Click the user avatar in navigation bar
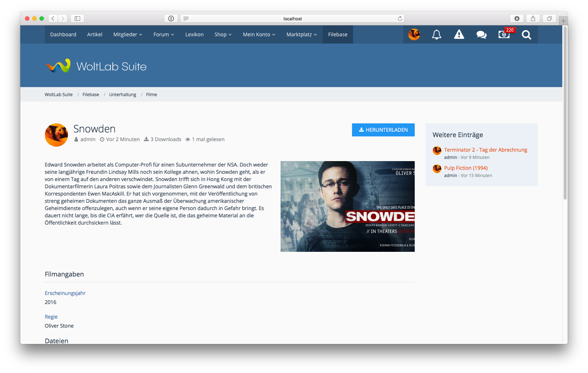The image size is (588, 373). pos(414,34)
